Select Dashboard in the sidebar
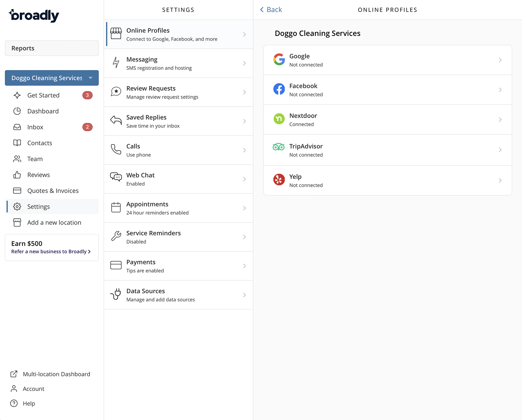522x420 pixels. tap(53, 111)
